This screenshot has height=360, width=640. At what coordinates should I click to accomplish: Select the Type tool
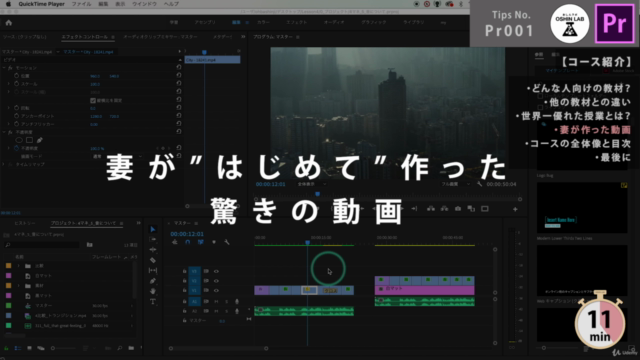click(x=153, y=302)
